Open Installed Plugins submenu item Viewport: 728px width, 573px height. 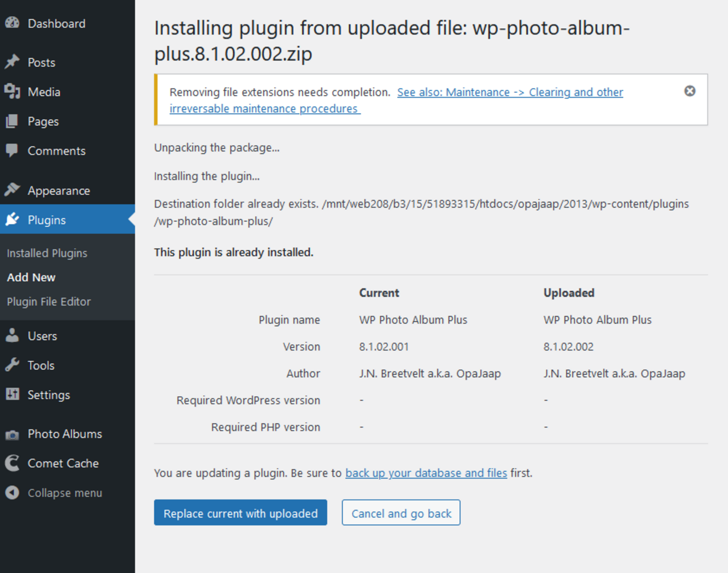pyautogui.click(x=47, y=253)
